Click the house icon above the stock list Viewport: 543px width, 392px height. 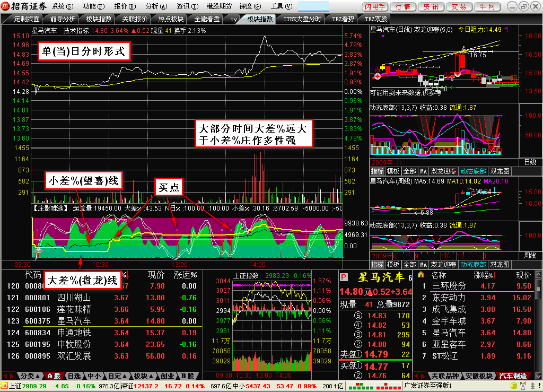click(421, 275)
